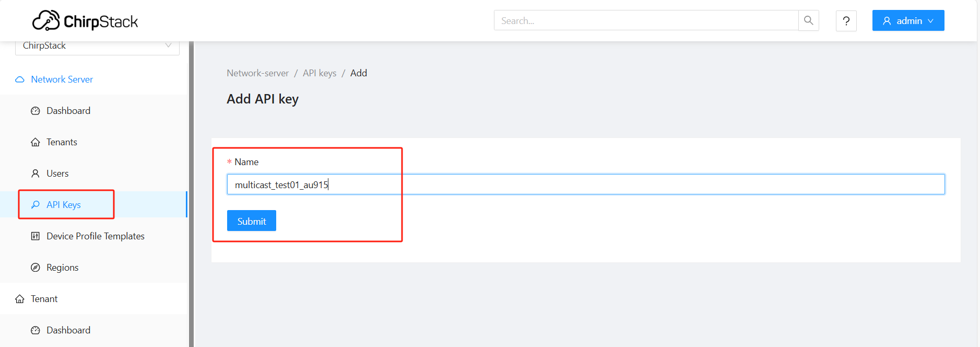Click the Dashboard gauge icon under Network Server
This screenshot has height=347, width=980.
(36, 111)
